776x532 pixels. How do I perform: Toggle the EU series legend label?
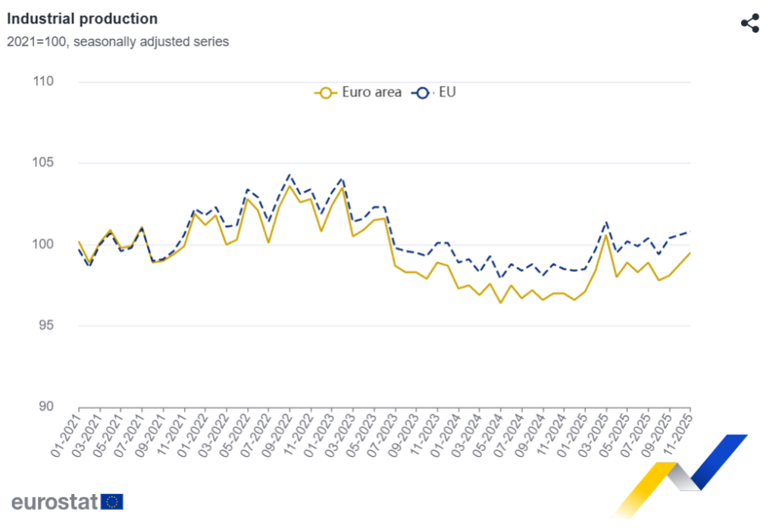447,93
